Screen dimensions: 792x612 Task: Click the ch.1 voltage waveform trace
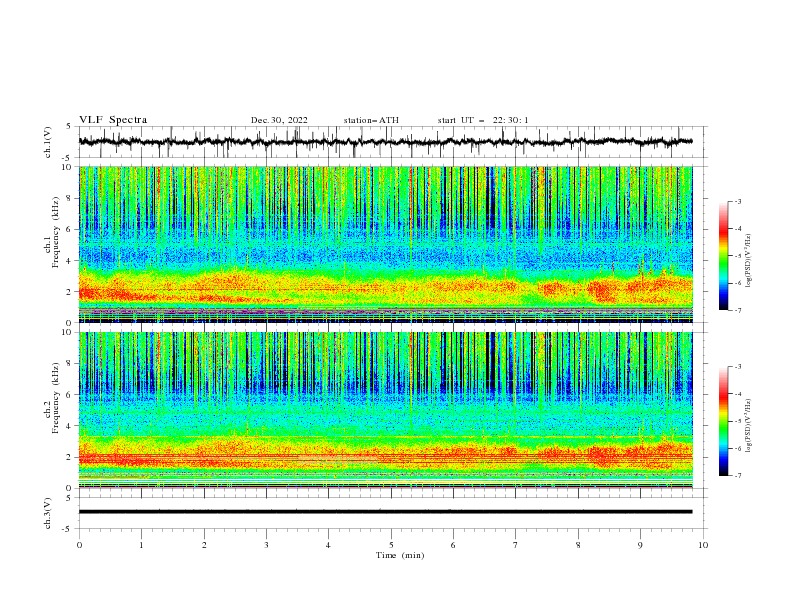[385, 142]
